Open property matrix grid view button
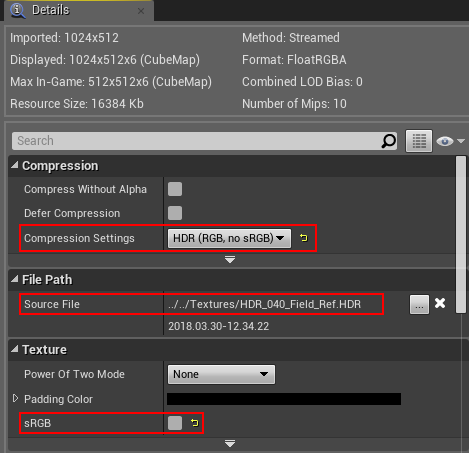Image resolution: width=469 pixels, height=453 pixels. (x=419, y=141)
